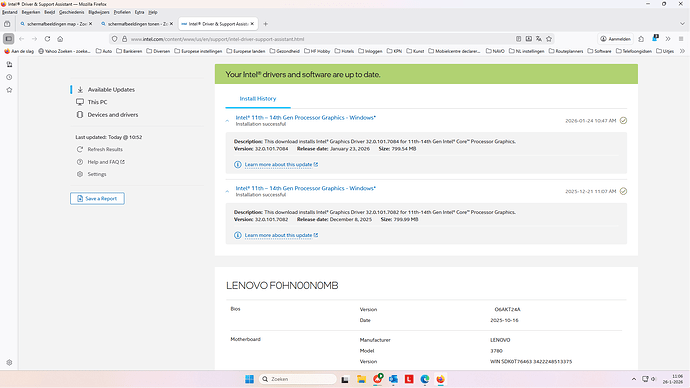Open This PC in side navigation
This screenshot has width=690, height=388.
coord(97,102)
